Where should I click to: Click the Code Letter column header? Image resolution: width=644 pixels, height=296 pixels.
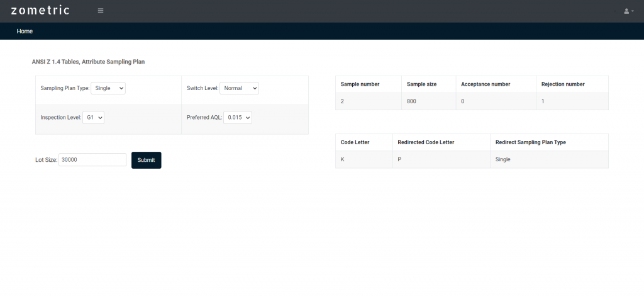coord(355,142)
